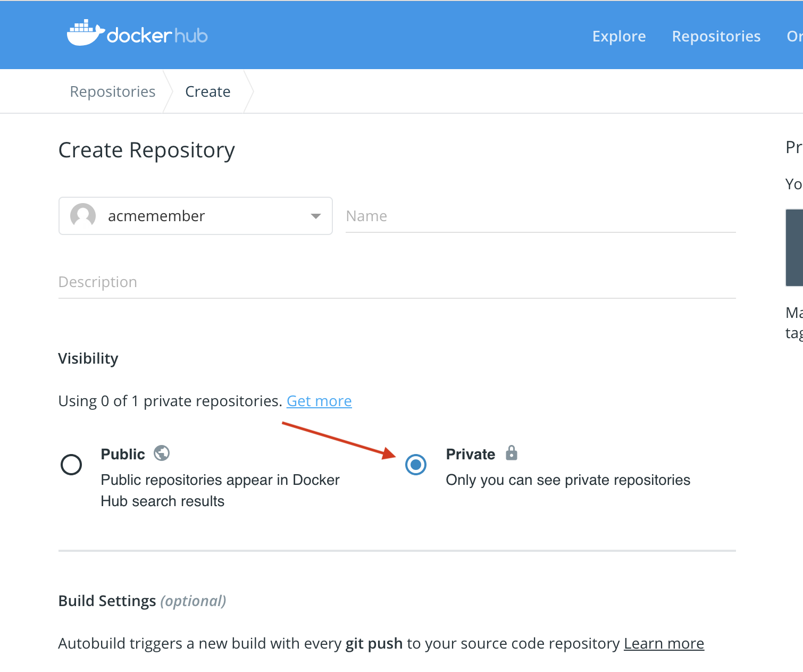This screenshot has width=803, height=672.
Task: Click the Visibility section heading
Action: pyautogui.click(x=88, y=358)
